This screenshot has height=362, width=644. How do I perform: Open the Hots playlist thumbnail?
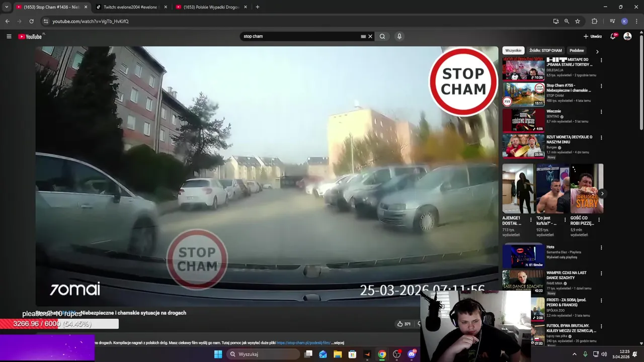coord(523,256)
